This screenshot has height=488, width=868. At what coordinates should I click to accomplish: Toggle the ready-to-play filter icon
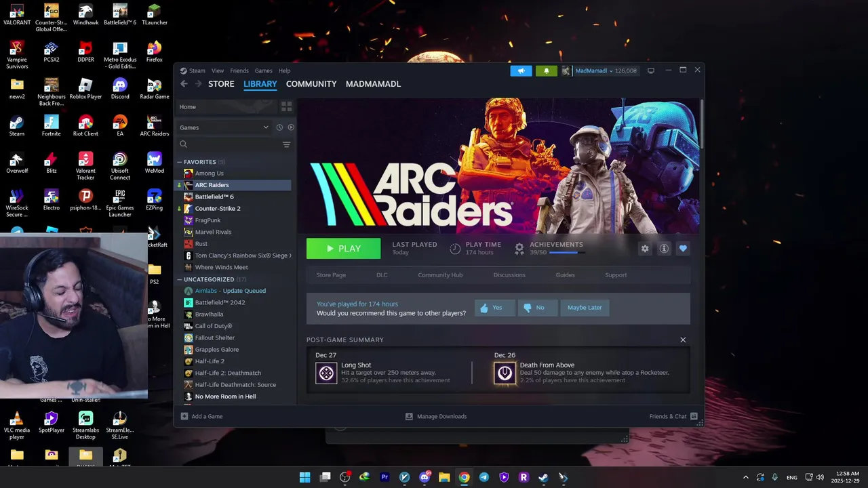291,127
